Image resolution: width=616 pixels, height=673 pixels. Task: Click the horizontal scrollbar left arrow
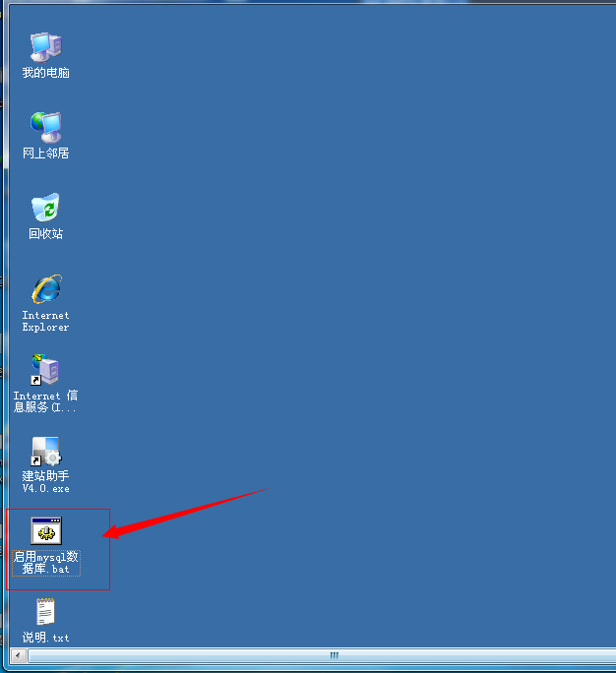[16, 654]
